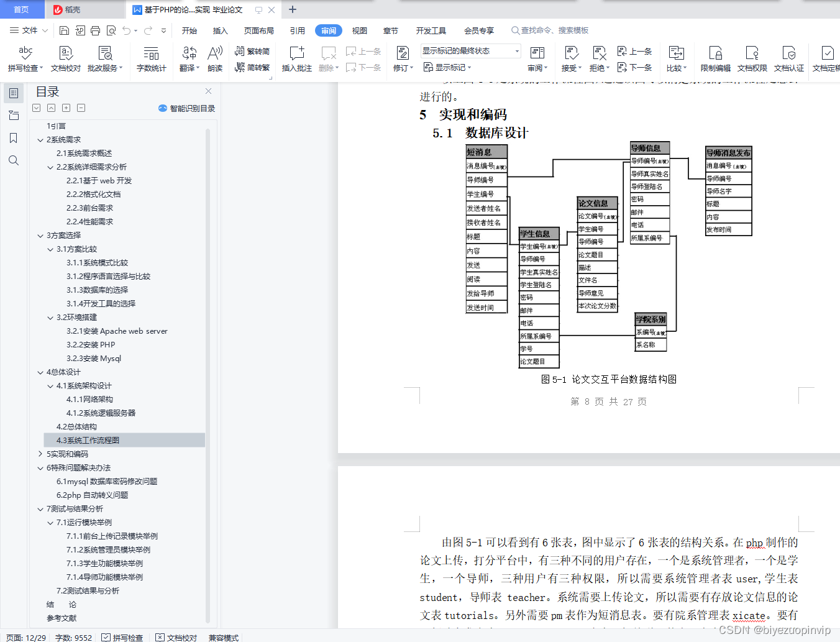Open the outline panel icon in sidebar

(14, 93)
